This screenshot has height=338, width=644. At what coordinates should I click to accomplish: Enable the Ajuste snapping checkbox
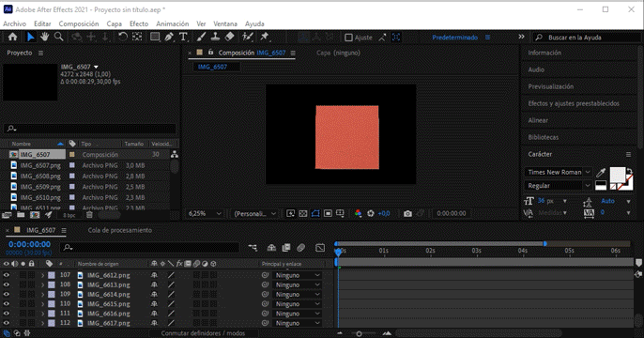(348, 38)
